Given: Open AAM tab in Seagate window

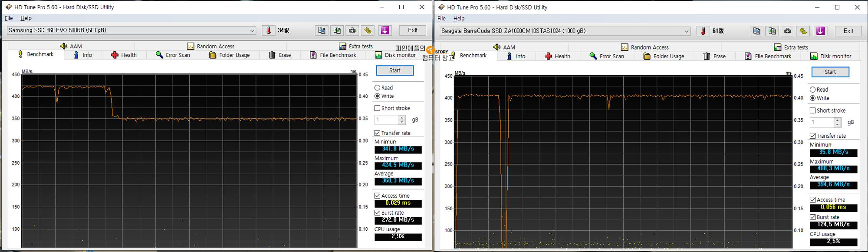Looking at the screenshot, I should pos(504,47).
